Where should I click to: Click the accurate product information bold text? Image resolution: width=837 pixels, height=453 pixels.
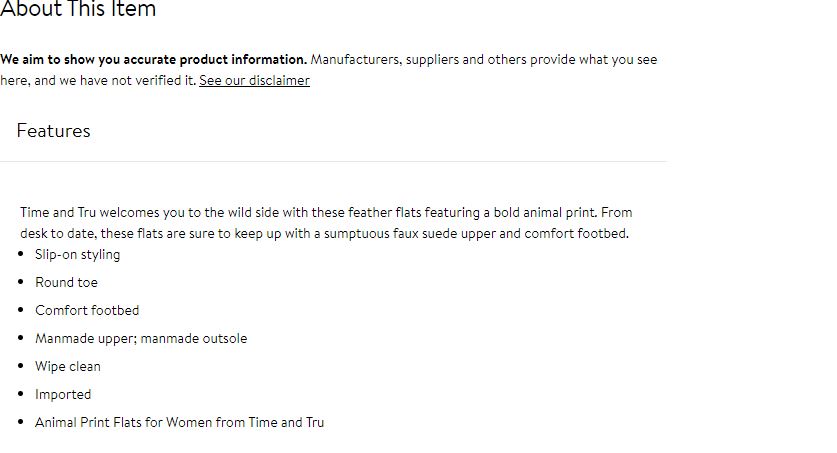[x=154, y=59]
